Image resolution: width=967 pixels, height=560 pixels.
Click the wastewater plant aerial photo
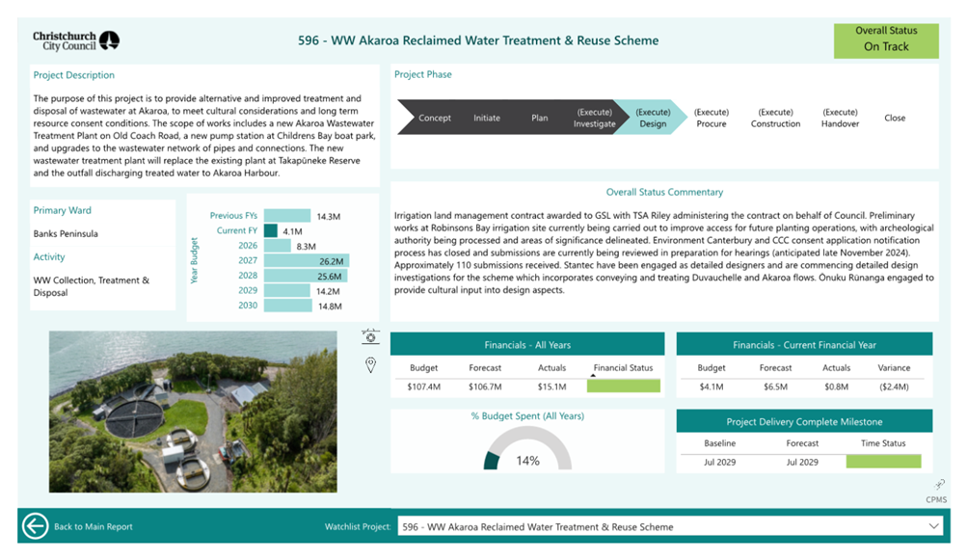coord(193,412)
